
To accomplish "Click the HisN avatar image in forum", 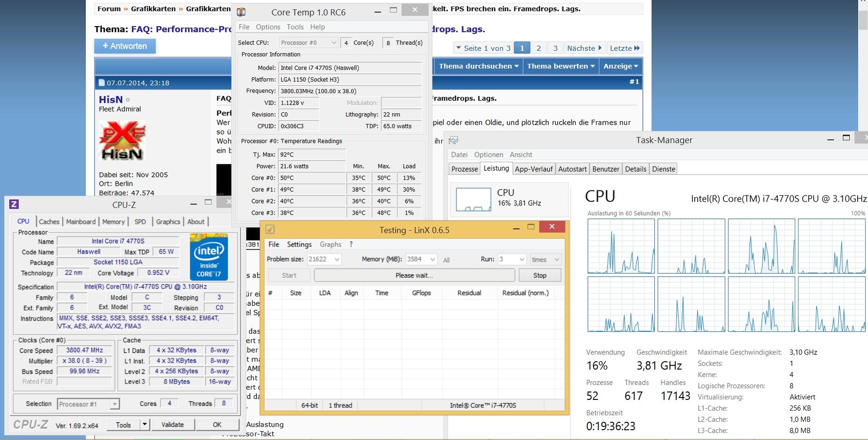I will point(122,140).
